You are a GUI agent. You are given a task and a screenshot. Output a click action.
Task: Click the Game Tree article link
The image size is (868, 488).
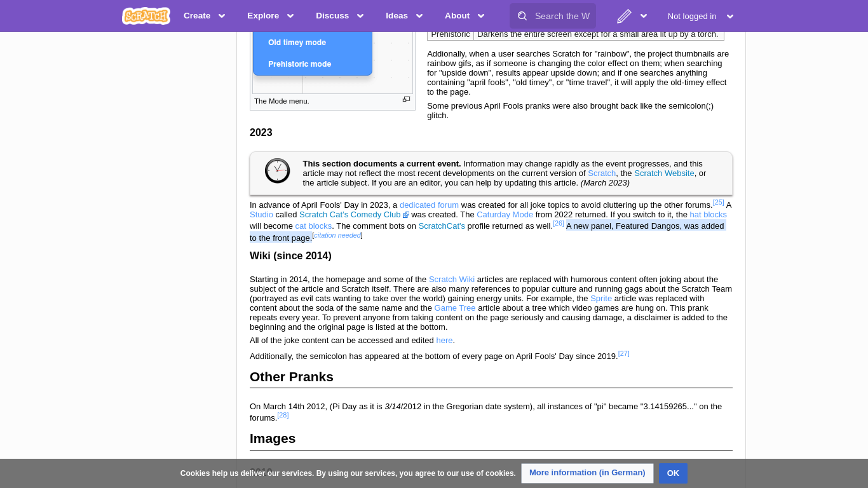(454, 308)
